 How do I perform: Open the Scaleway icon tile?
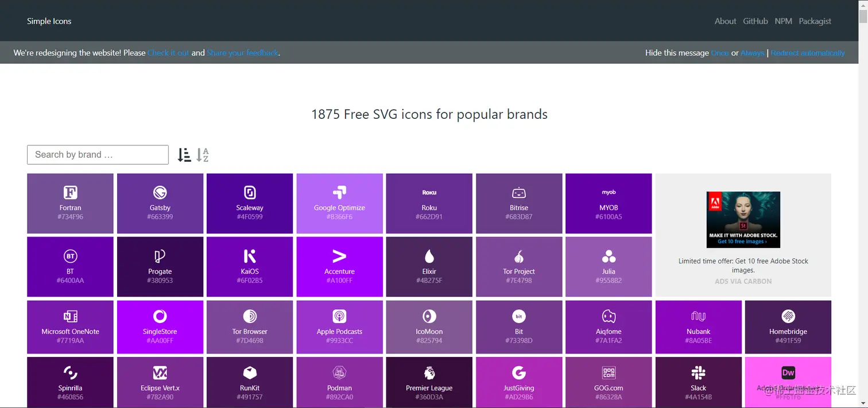coord(250,192)
